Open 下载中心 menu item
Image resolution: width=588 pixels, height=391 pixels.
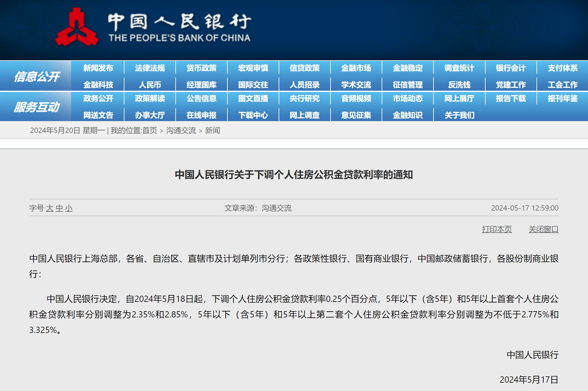[253, 115]
